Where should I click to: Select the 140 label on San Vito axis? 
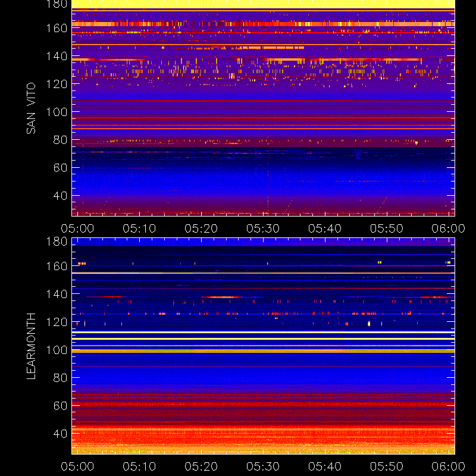click(57, 56)
